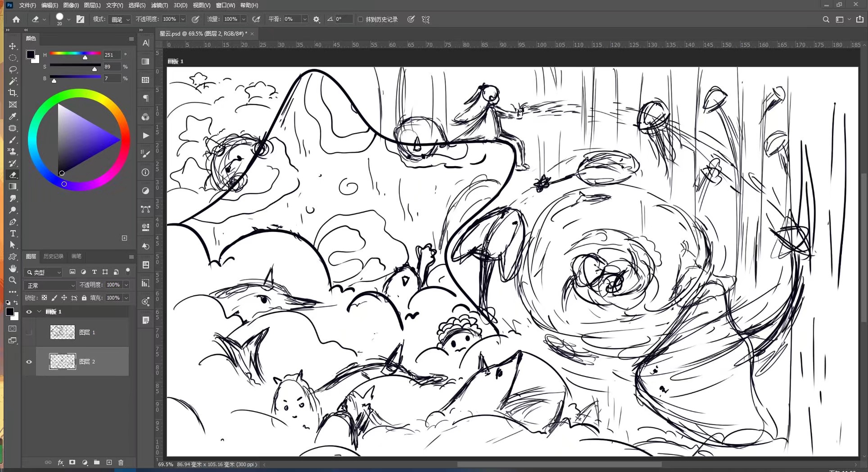Toggle visibility of 画板 1
Viewport: 868px width, 472px height.
pos(29,312)
